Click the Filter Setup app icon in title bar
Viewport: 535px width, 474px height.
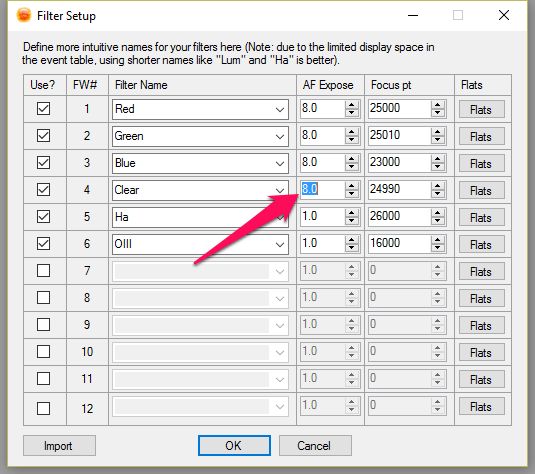(x=24, y=15)
